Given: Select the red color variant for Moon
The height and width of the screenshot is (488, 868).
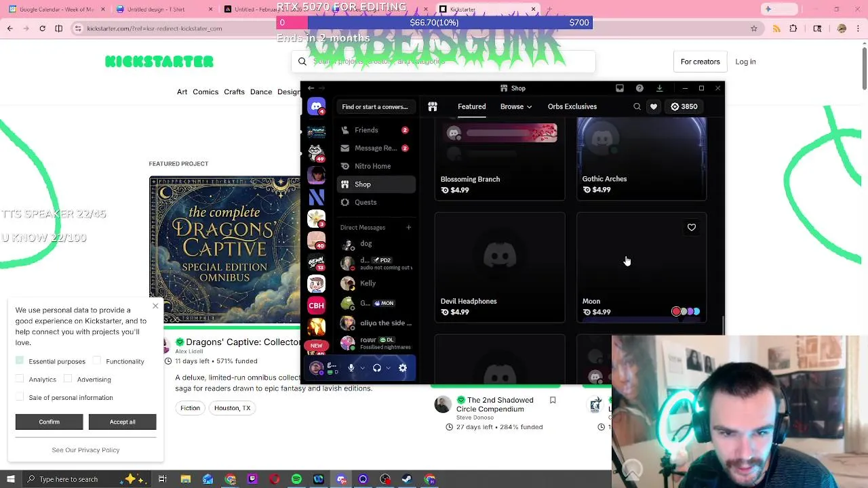Looking at the screenshot, I should 676,312.
